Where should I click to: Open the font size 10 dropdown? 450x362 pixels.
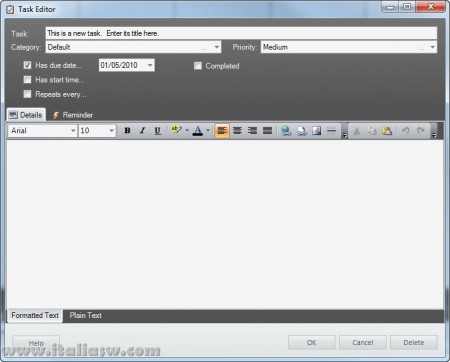point(112,131)
